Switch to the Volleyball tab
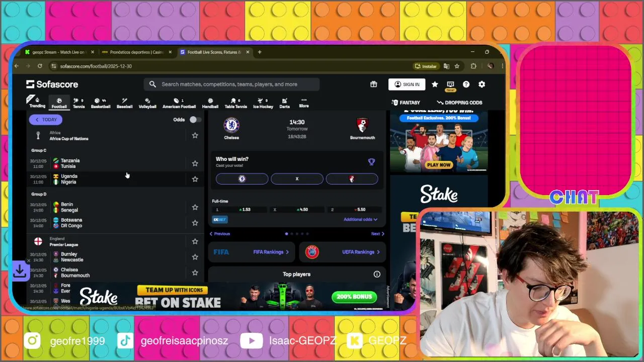The image size is (644, 362). (x=147, y=103)
